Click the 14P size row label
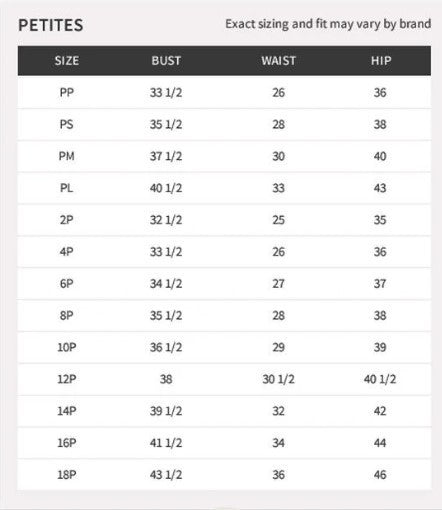 pyautogui.click(x=67, y=411)
